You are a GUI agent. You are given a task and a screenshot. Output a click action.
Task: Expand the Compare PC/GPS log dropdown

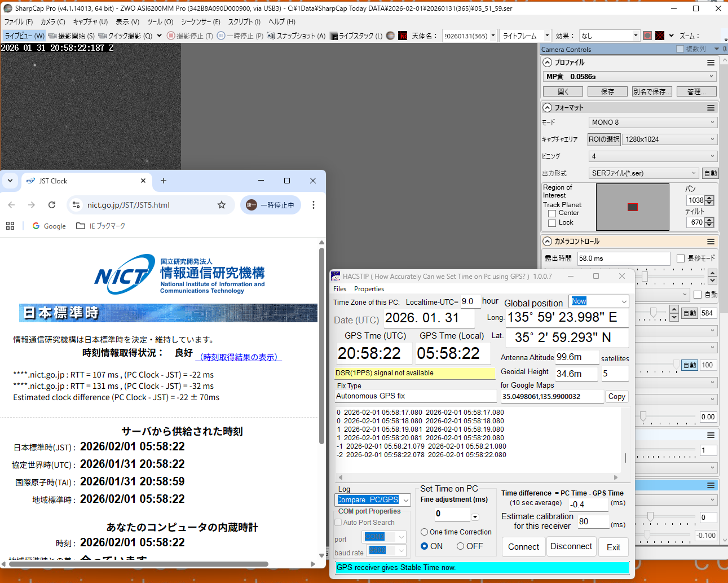click(405, 500)
